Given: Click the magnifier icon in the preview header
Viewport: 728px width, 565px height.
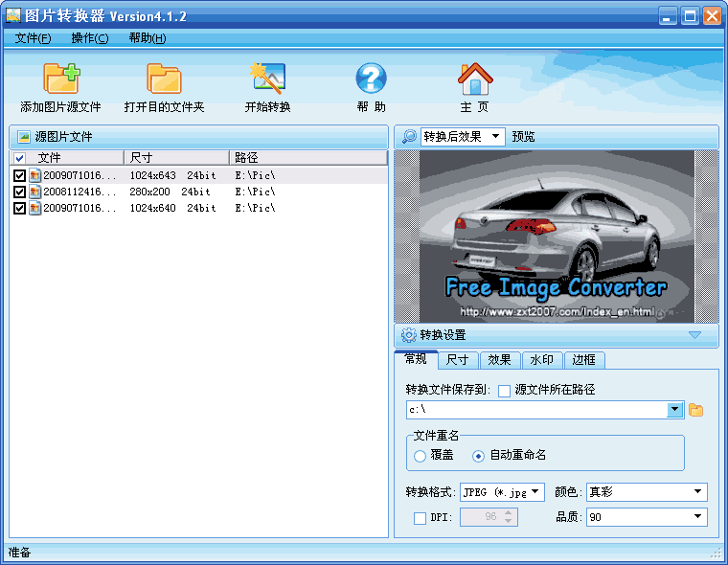Looking at the screenshot, I should (409, 137).
